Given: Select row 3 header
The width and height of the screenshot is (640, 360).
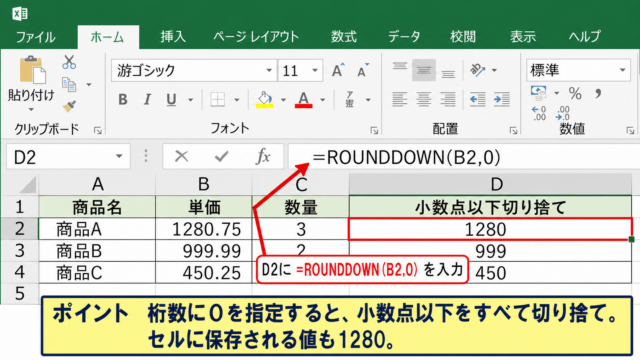Looking at the screenshot, I should pyautogui.click(x=20, y=251).
